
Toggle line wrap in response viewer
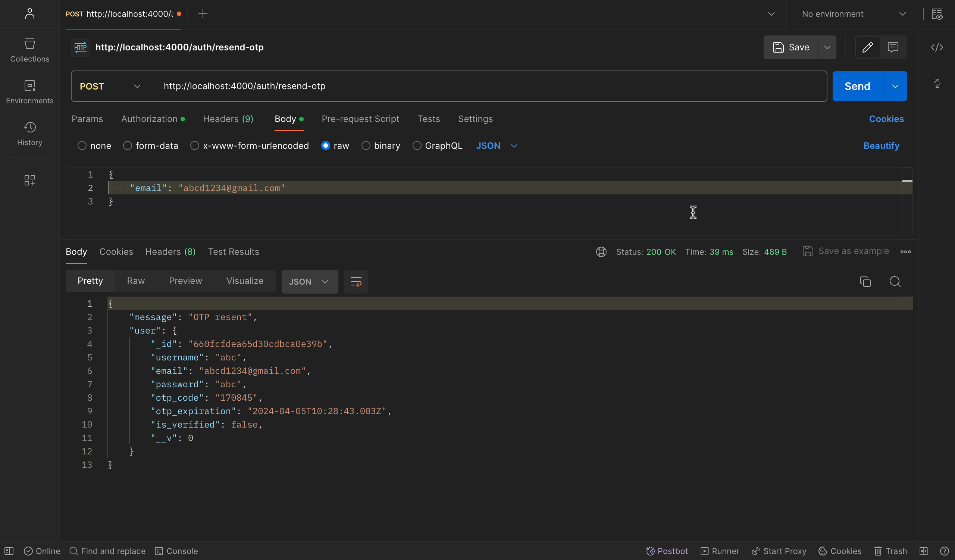(x=356, y=282)
